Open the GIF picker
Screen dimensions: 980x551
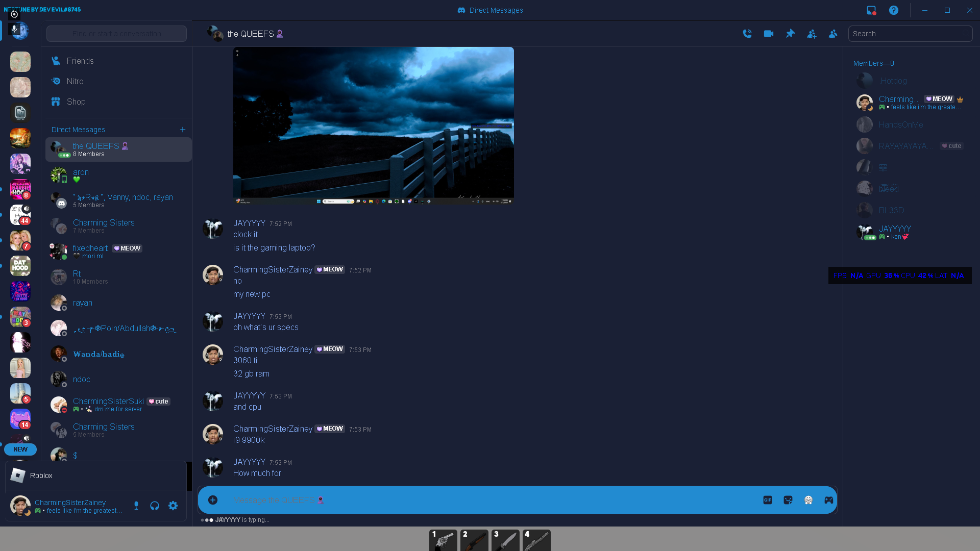768,500
